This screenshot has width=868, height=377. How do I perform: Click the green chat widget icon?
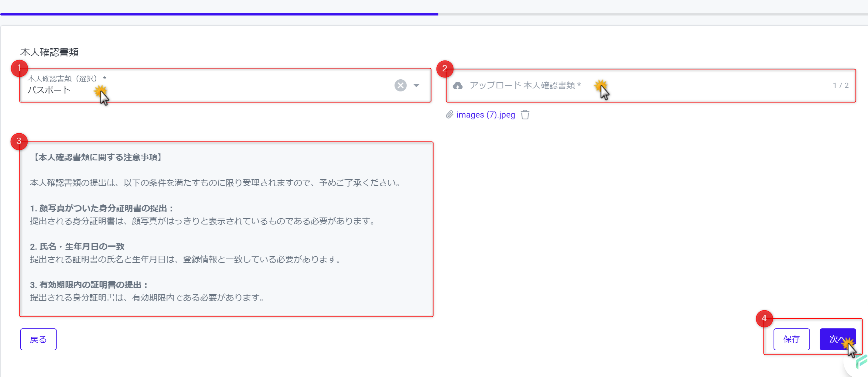(861, 362)
